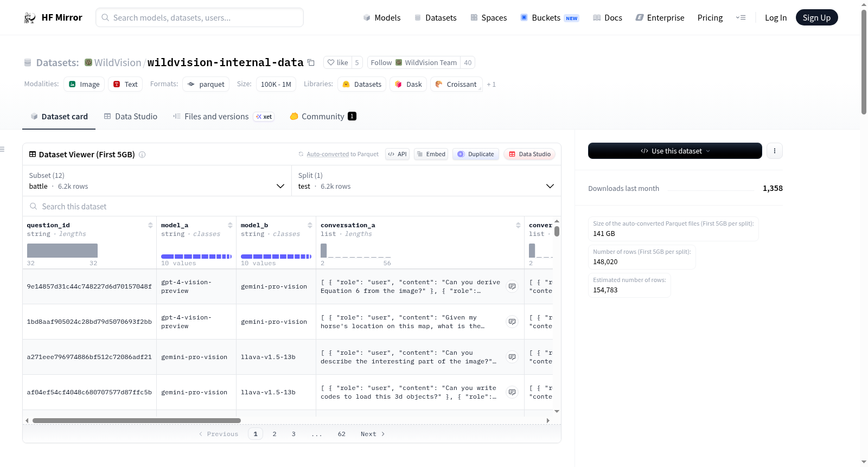Viewport: 868px width, 467px height.
Task: Click Next page in pagination
Action: pyautogui.click(x=373, y=434)
